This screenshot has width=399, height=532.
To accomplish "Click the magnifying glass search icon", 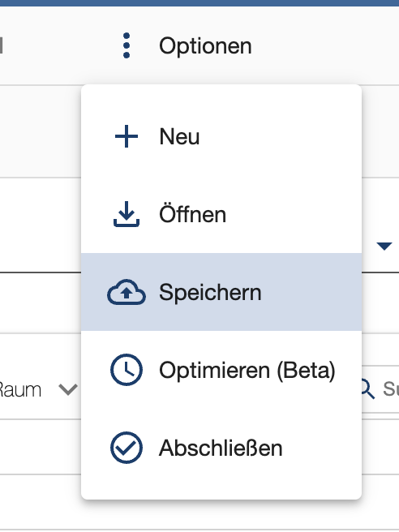I will (x=368, y=388).
